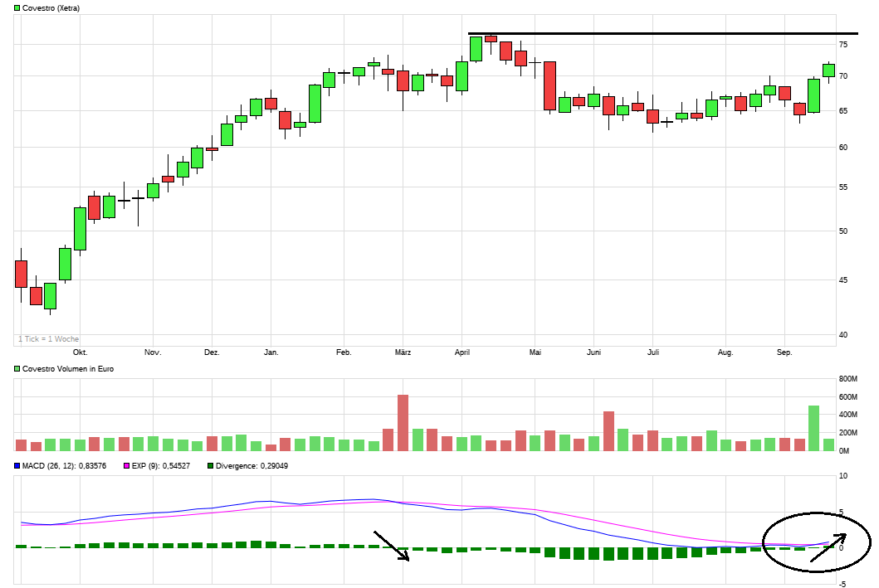The width and height of the screenshot is (879, 588).
Task: Click the 40 price axis value
Action: [x=843, y=335]
